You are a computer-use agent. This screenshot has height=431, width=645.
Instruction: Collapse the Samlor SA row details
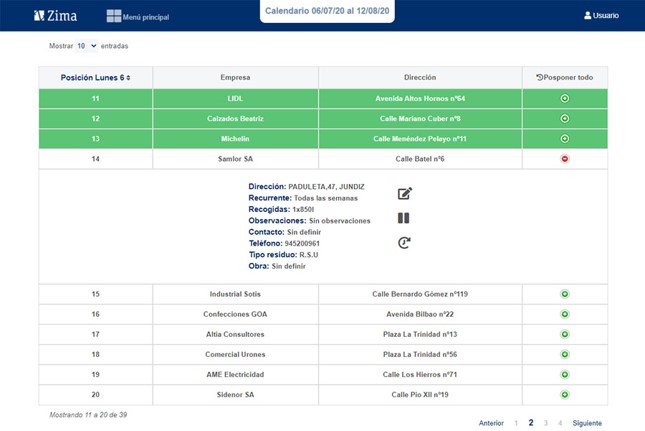tap(564, 158)
